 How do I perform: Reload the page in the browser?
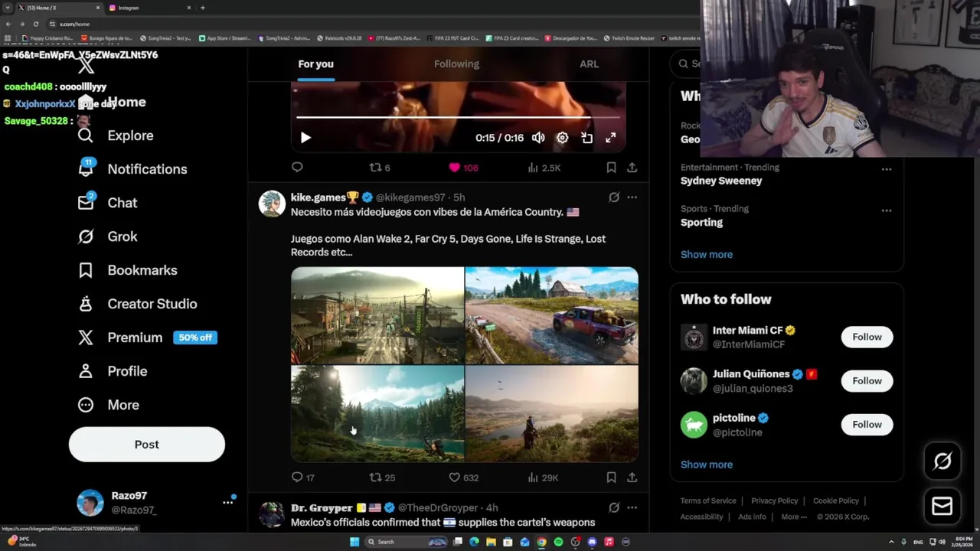[35, 24]
